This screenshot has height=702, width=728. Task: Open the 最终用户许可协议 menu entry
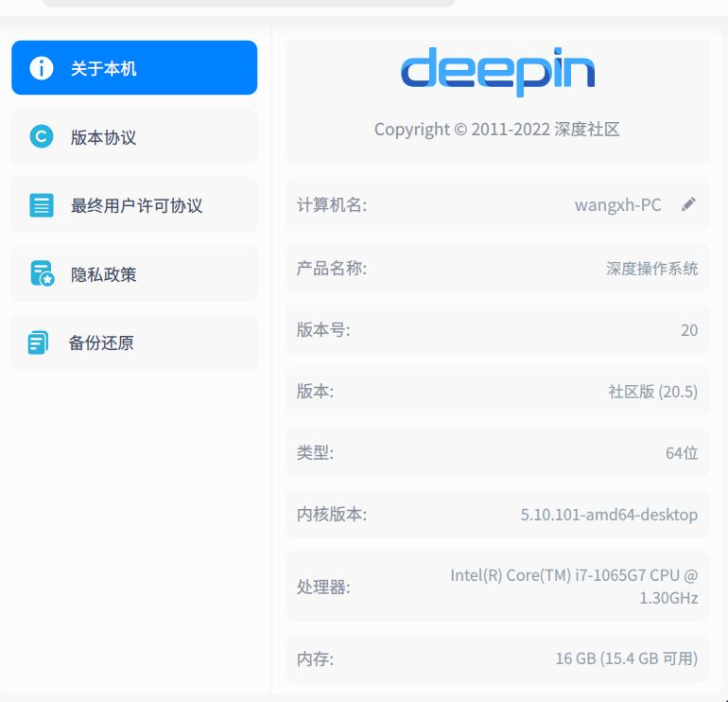click(x=134, y=205)
